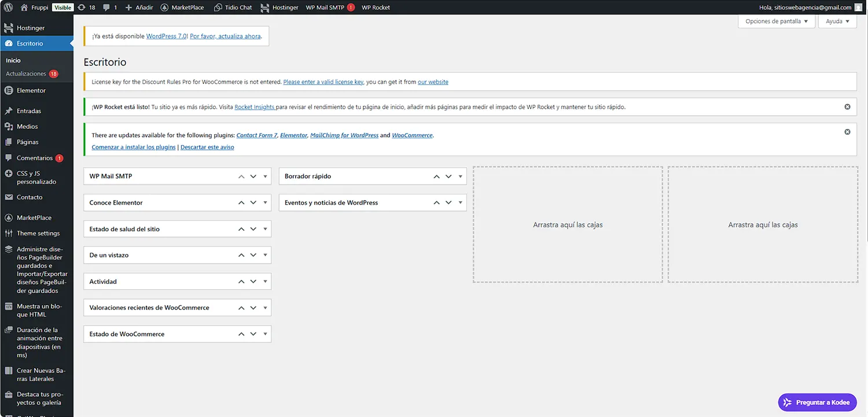The image size is (868, 417).
Task: Click Please enter a valid license key
Action: 323,82
